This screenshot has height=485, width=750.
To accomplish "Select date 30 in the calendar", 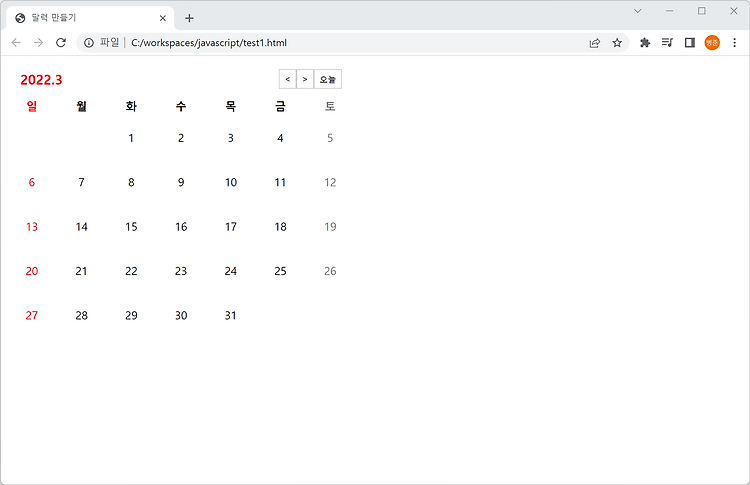I will (181, 315).
